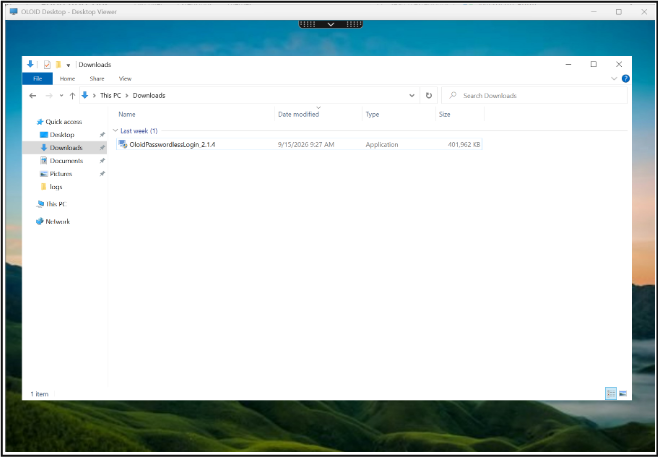Click the 401,962 KB size value
This screenshot has width=658, height=457.
pos(464,144)
